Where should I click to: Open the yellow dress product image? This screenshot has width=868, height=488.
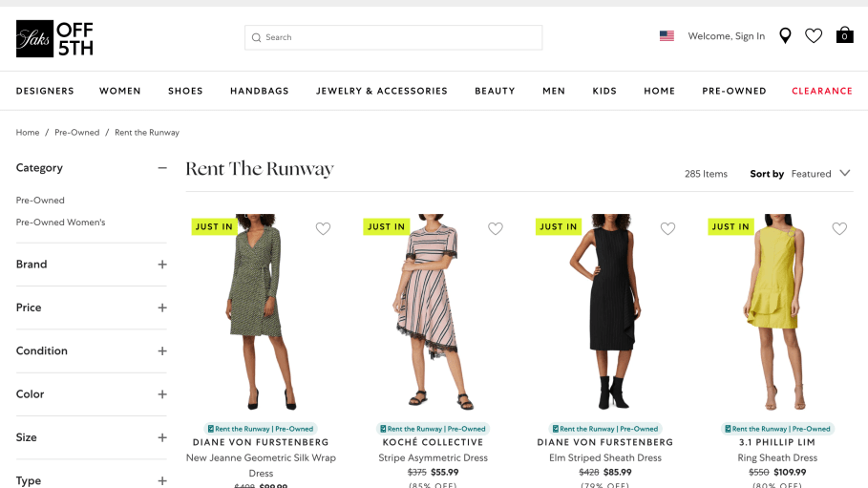pos(777,312)
